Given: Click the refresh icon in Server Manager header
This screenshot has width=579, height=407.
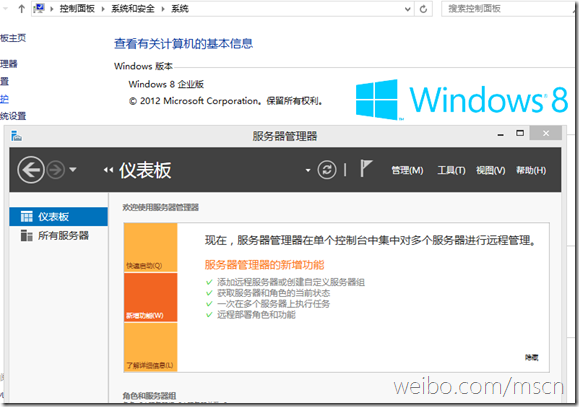Looking at the screenshot, I should [x=327, y=170].
